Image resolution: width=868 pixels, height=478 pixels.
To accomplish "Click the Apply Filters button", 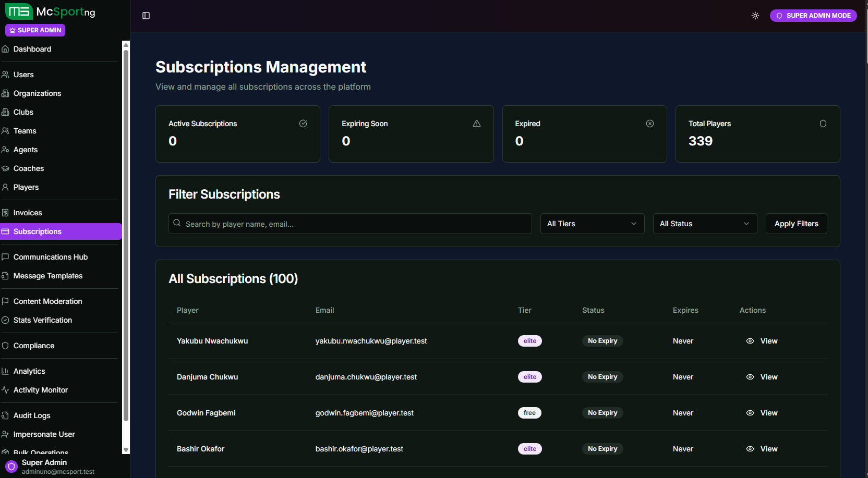I will [796, 224].
